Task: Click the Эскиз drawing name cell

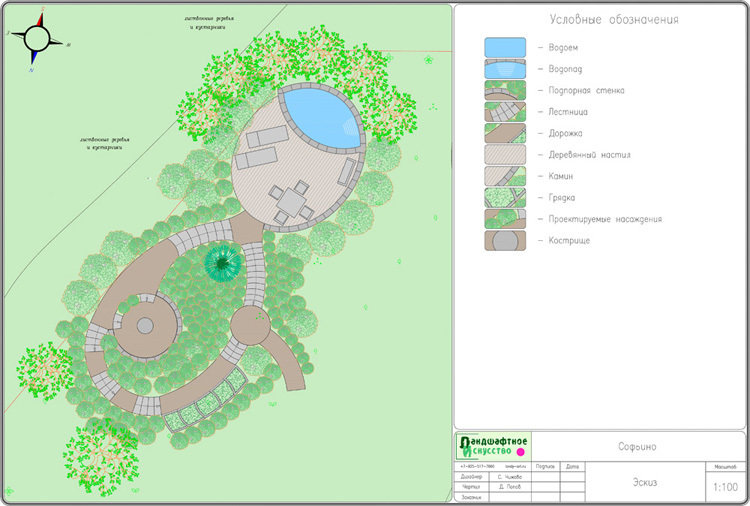Action: pyautogui.click(x=643, y=482)
